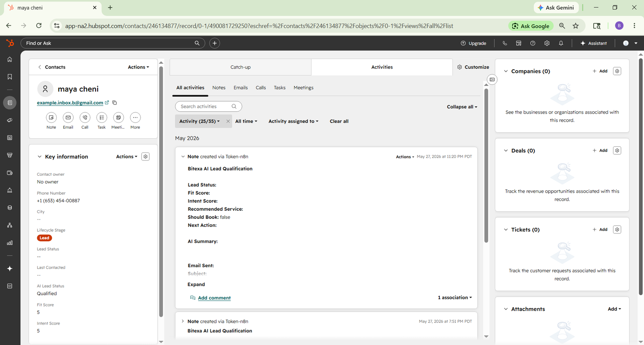Click the Task action icon

[102, 118]
